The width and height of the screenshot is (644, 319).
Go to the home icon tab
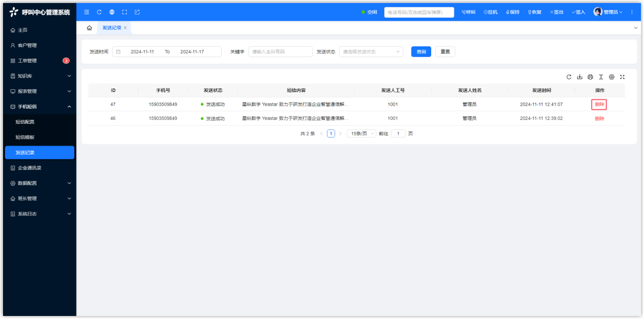click(89, 28)
